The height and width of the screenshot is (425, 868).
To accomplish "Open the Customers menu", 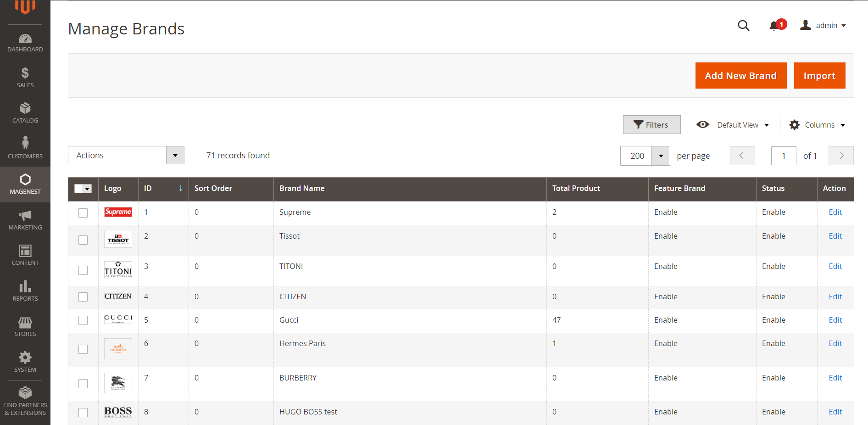I will 25,148.
